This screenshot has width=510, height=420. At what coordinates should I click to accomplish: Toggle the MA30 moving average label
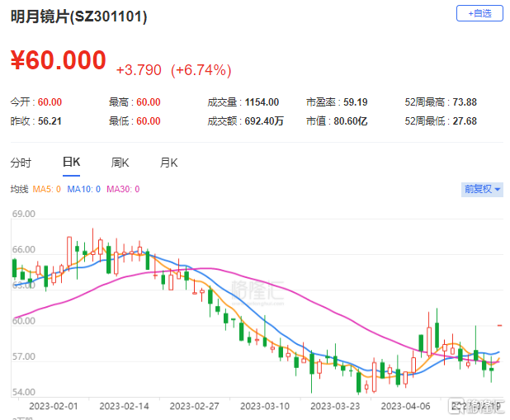pos(123,189)
